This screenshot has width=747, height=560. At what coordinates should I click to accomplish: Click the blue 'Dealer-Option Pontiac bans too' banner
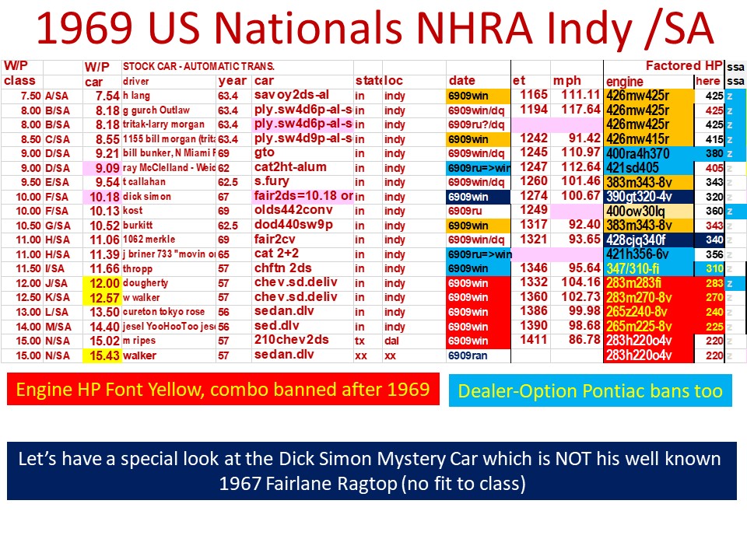click(591, 391)
